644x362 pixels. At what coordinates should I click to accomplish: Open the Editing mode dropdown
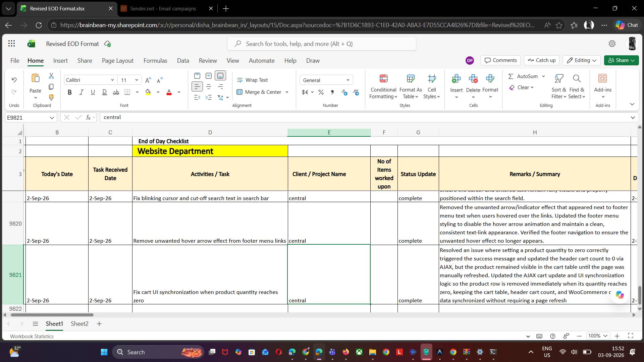coord(582,60)
